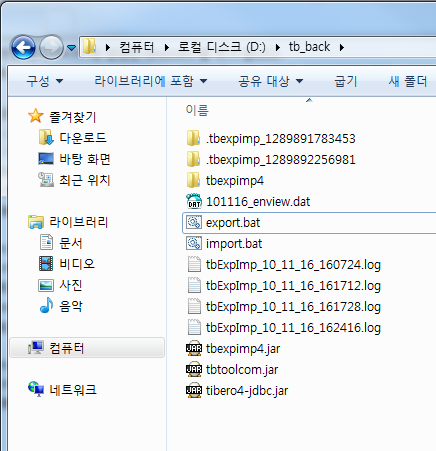Click the 최근 위치 icon

[46, 180]
